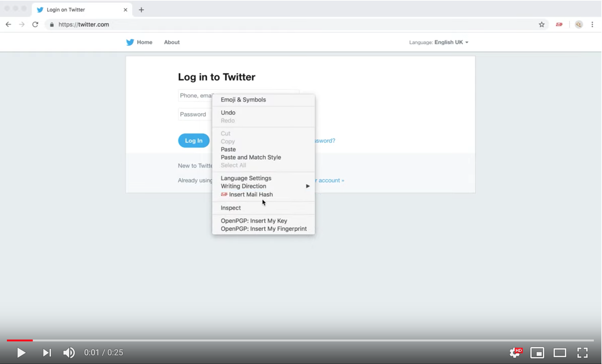
Task: Open the About link
Action: click(x=172, y=42)
